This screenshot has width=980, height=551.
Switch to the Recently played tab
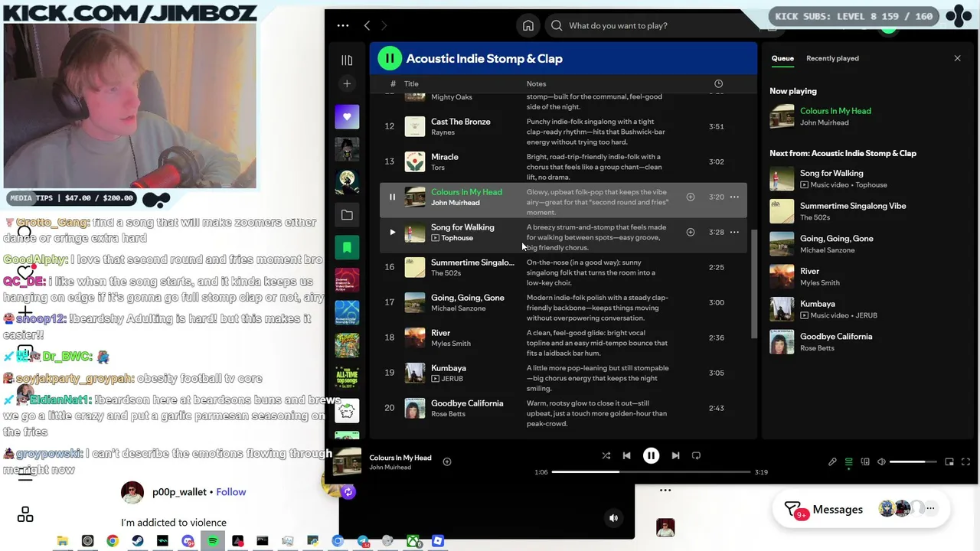pos(832,58)
